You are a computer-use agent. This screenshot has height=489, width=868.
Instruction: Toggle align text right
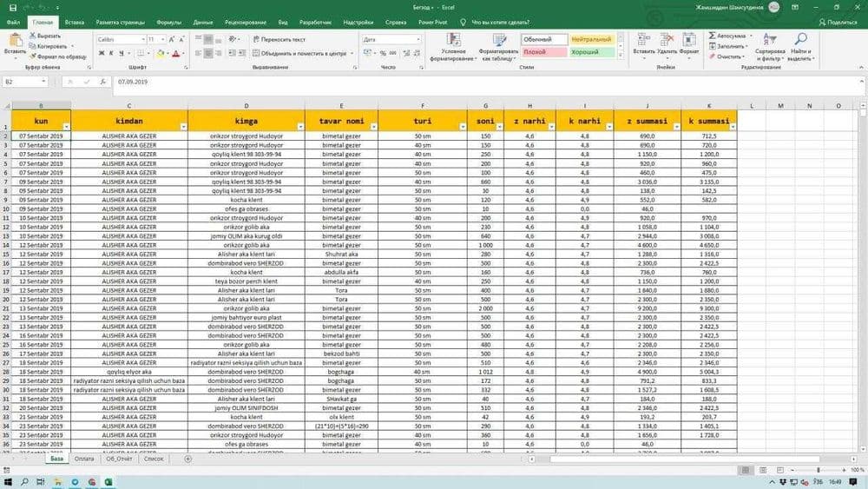tap(218, 53)
